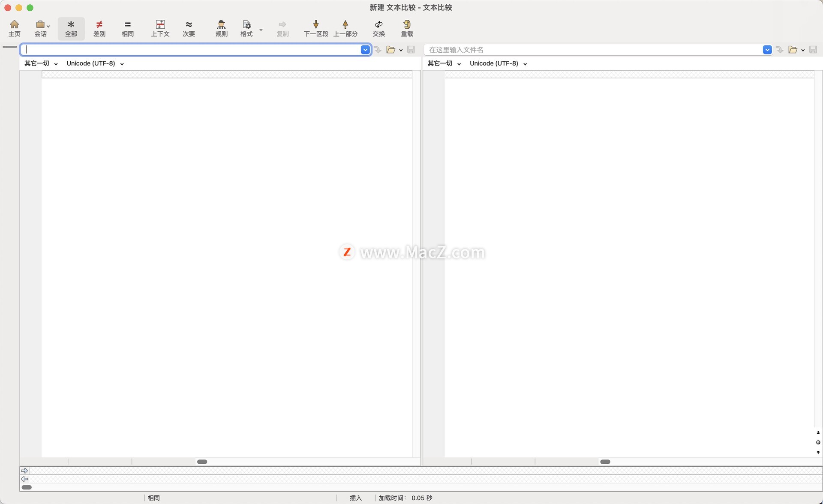Click 插入 insert mode status text

(x=356, y=498)
